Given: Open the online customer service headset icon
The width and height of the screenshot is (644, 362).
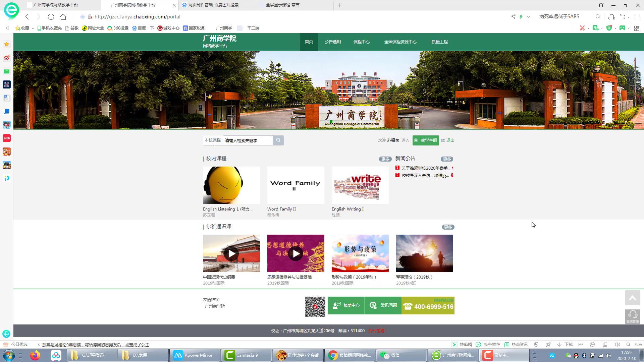Looking at the screenshot, I should (632, 316).
